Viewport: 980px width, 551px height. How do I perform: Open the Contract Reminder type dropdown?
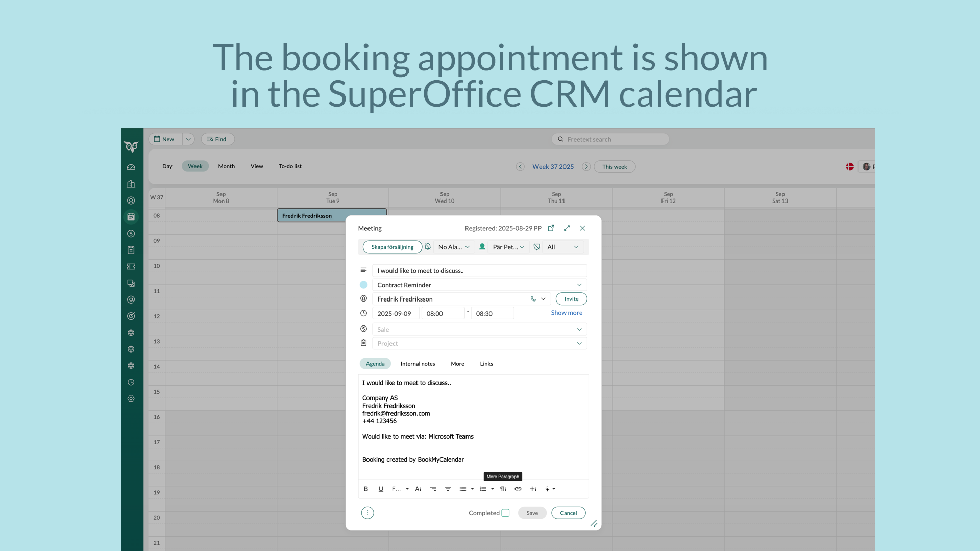[480, 285]
